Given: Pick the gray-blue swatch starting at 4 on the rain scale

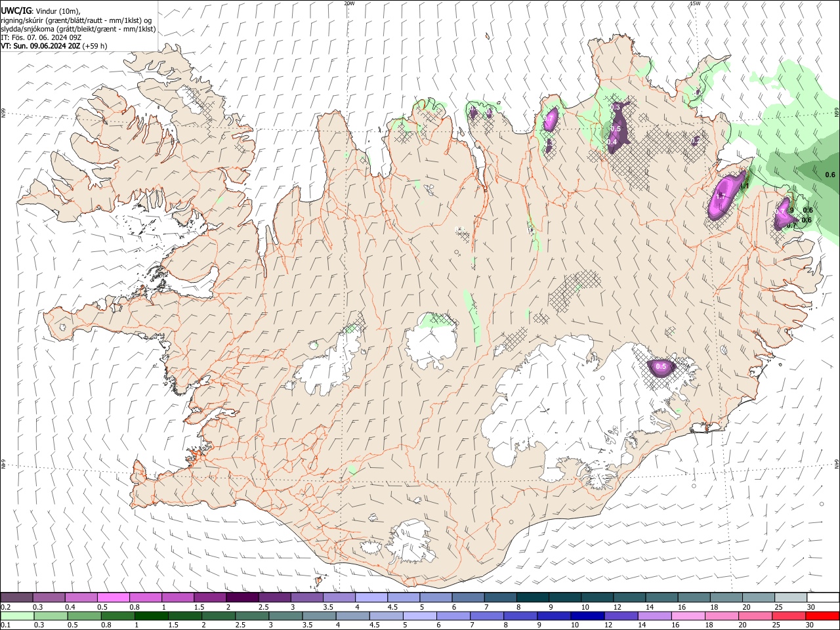Looking at the screenshot, I should pos(353,616).
